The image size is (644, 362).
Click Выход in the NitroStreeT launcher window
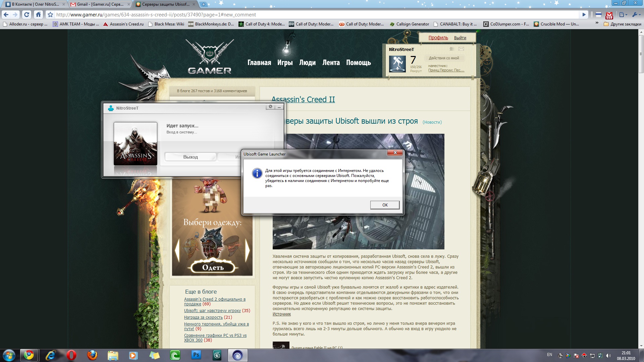click(191, 157)
